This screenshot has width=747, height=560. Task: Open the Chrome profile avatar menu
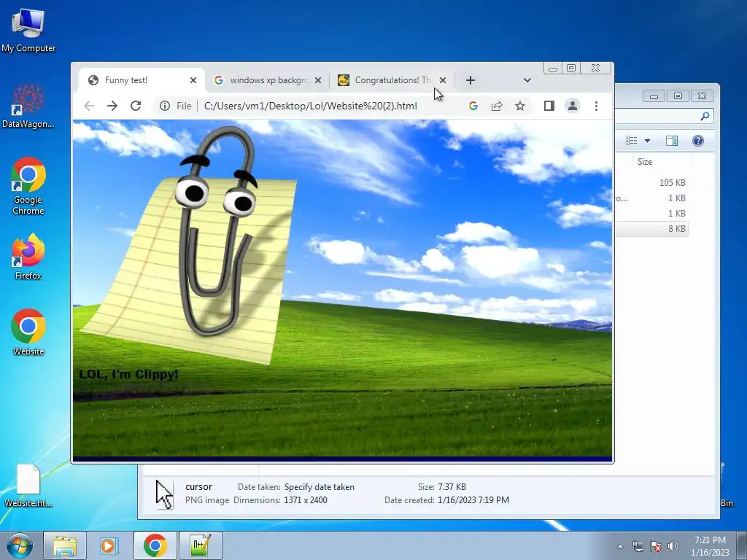573,106
